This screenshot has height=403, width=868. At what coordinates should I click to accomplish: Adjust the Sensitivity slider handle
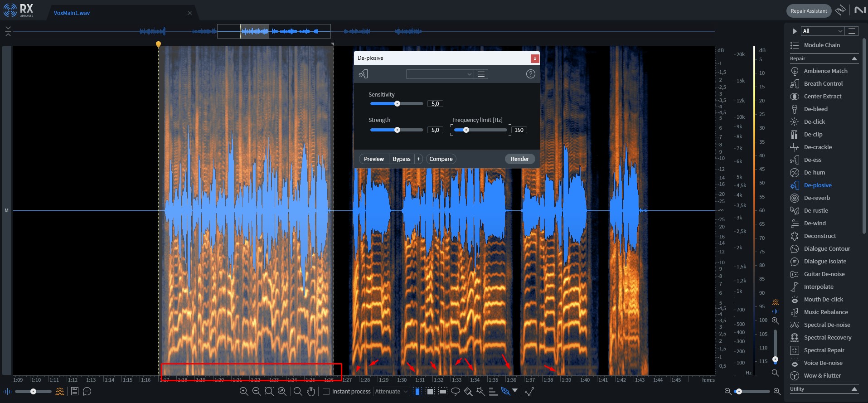pos(397,103)
